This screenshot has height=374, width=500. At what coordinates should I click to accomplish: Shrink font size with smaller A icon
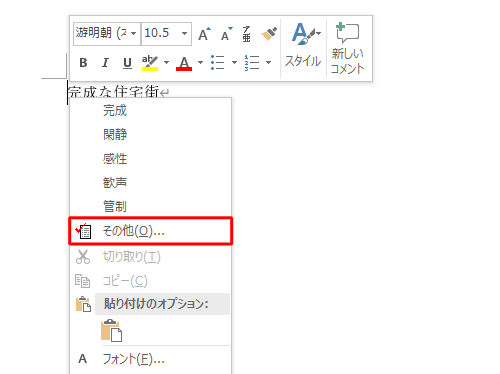click(226, 34)
